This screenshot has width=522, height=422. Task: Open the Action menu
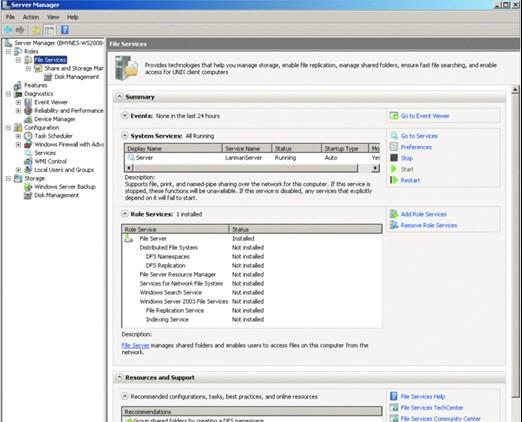(31, 17)
